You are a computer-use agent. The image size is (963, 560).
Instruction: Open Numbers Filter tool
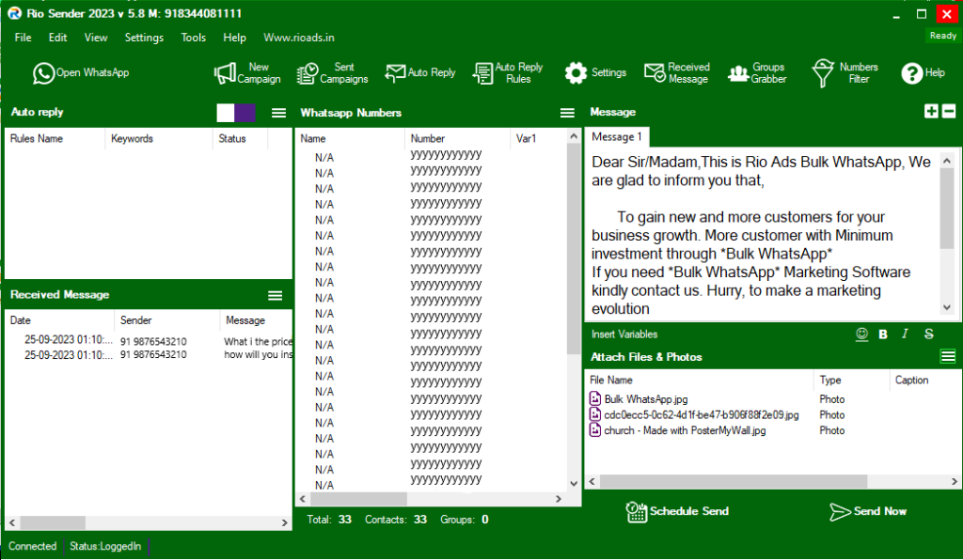pos(845,73)
